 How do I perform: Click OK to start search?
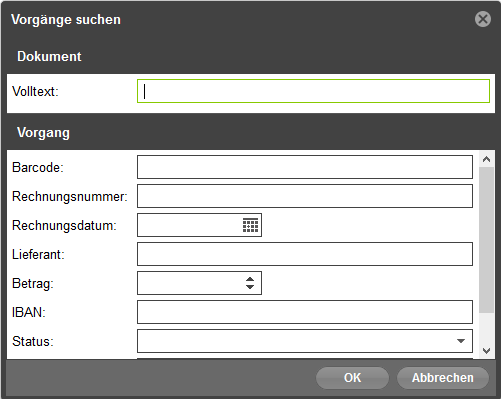[352, 378]
